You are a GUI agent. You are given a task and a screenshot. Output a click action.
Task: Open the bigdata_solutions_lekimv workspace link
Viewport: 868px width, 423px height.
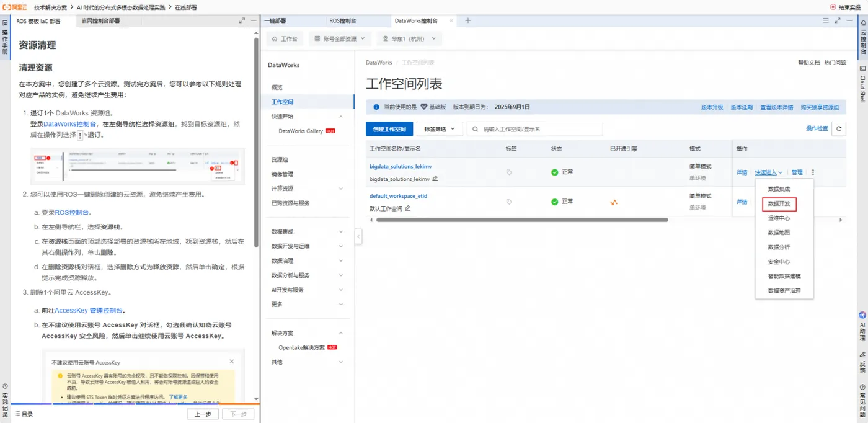(400, 167)
